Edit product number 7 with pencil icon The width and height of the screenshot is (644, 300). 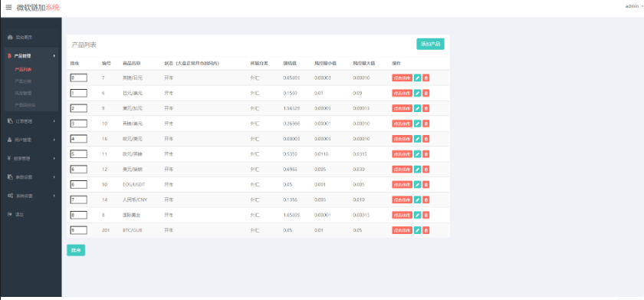(x=417, y=77)
